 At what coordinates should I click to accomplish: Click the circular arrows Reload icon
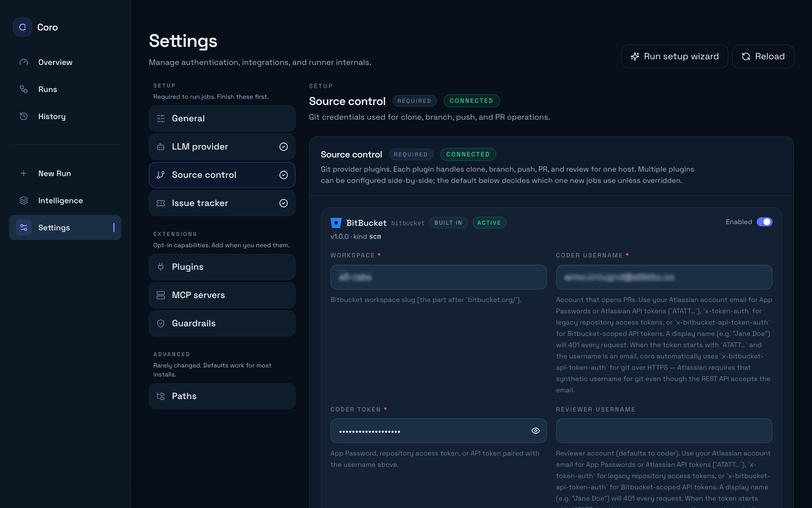pos(746,56)
